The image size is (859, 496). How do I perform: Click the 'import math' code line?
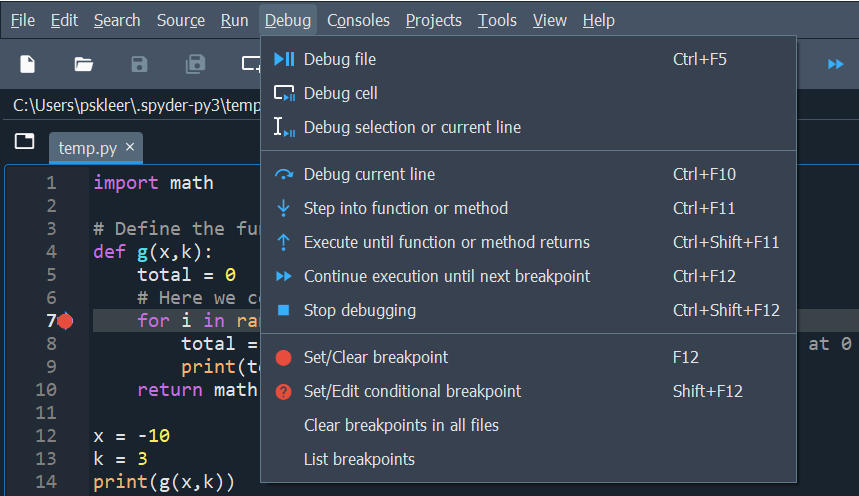point(153,183)
